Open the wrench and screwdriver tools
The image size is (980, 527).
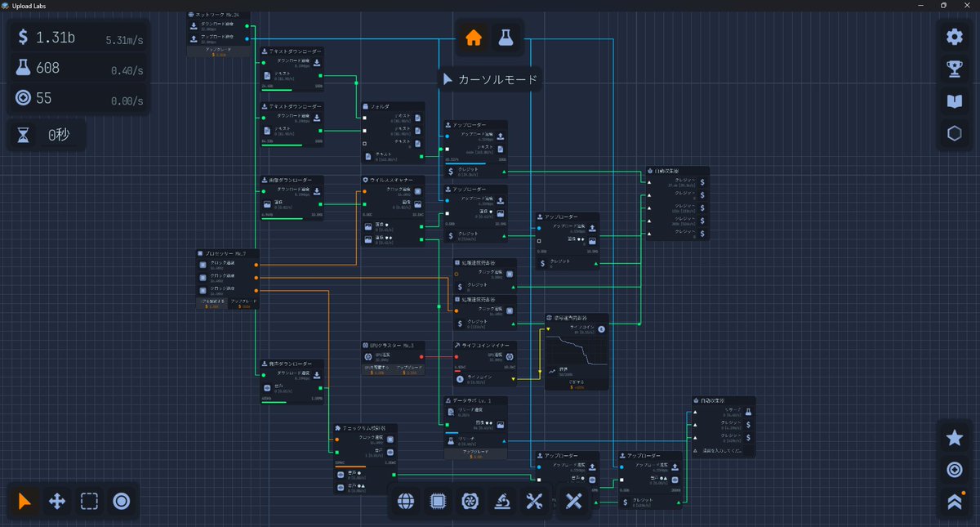click(534, 502)
